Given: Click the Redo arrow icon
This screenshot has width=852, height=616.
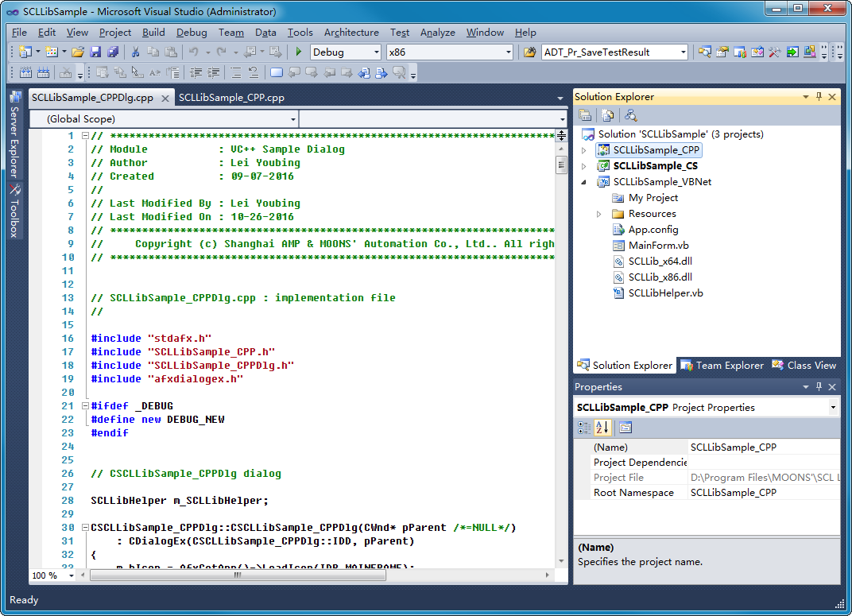Looking at the screenshot, I should [221, 52].
